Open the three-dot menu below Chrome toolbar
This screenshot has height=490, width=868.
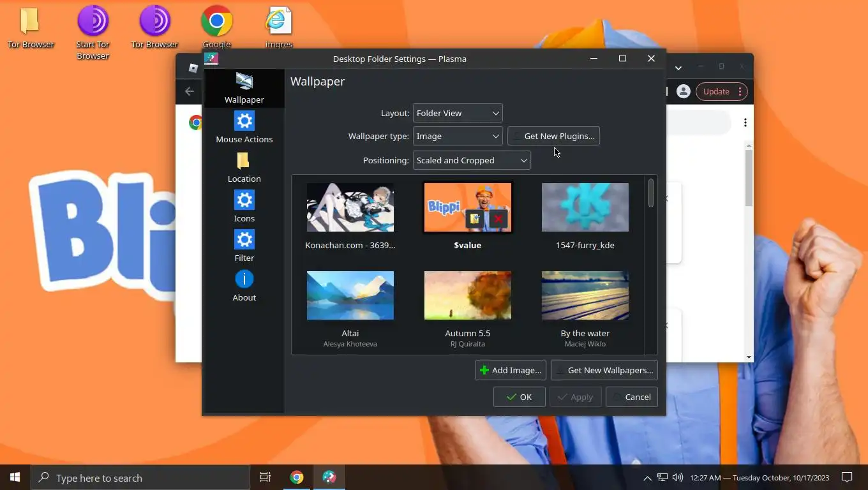(745, 122)
